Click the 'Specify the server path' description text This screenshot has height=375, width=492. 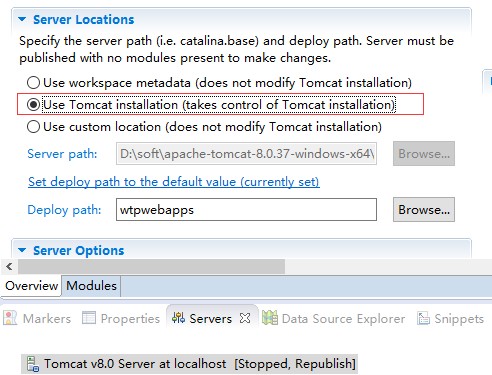(236, 49)
